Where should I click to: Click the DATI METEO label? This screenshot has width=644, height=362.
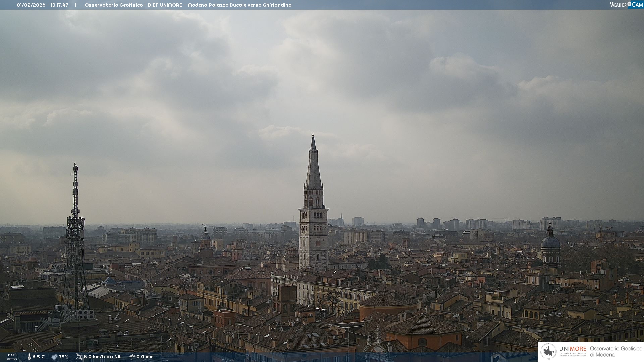(12, 357)
